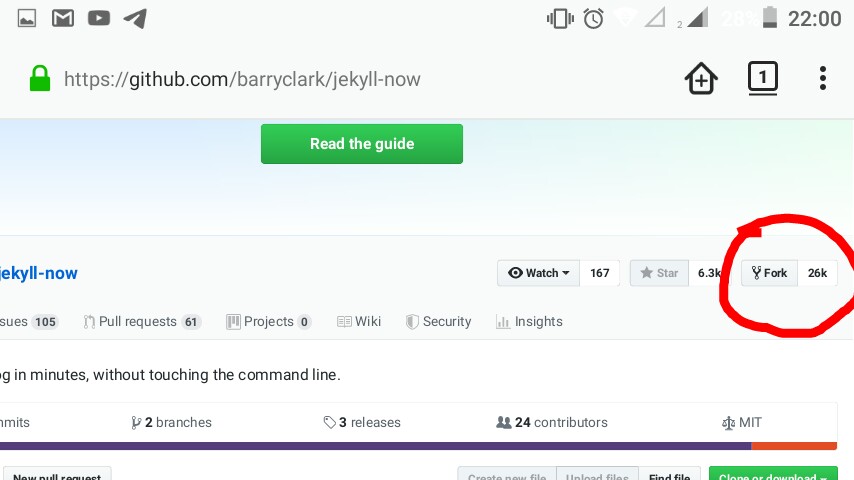This screenshot has width=854, height=480.
Task: Click the 26k forks count
Action: coord(818,273)
